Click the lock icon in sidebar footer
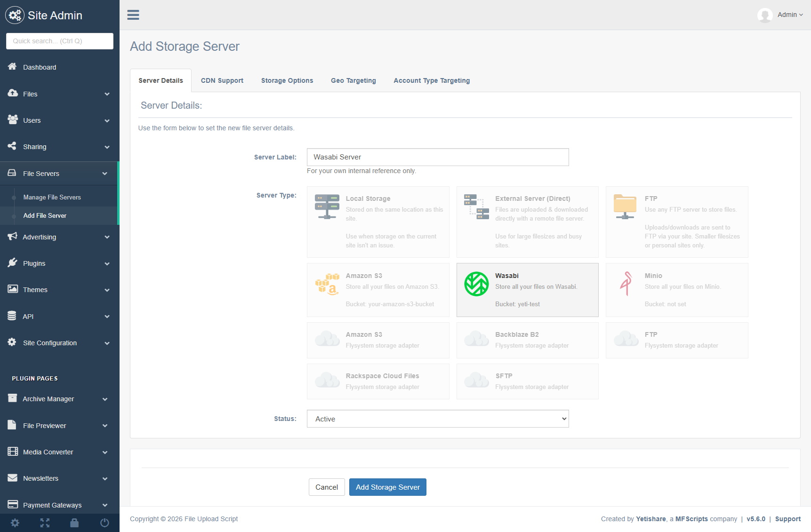The height and width of the screenshot is (532, 811). click(x=74, y=523)
